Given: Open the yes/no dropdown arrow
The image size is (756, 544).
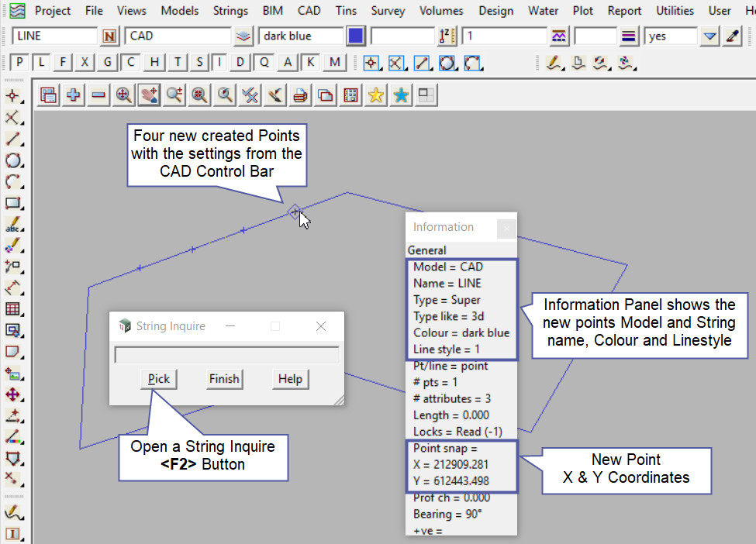Looking at the screenshot, I should [x=709, y=36].
